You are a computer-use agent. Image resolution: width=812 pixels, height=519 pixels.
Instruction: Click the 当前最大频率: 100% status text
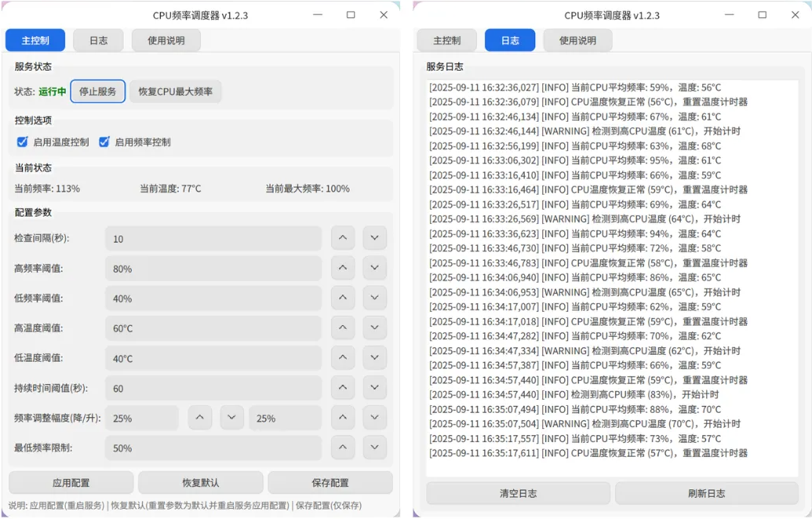click(308, 188)
